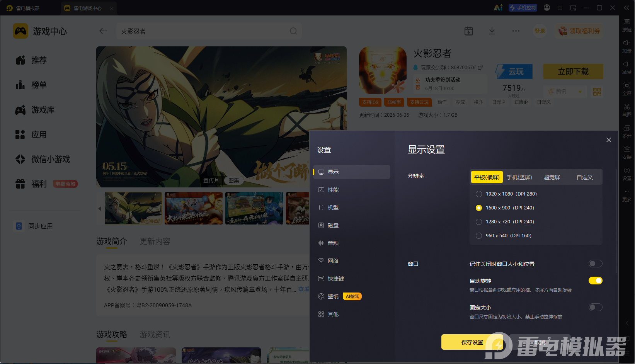The image size is (635, 364).
Task: Switch to the 更新内容 tab
Action: coord(155,241)
